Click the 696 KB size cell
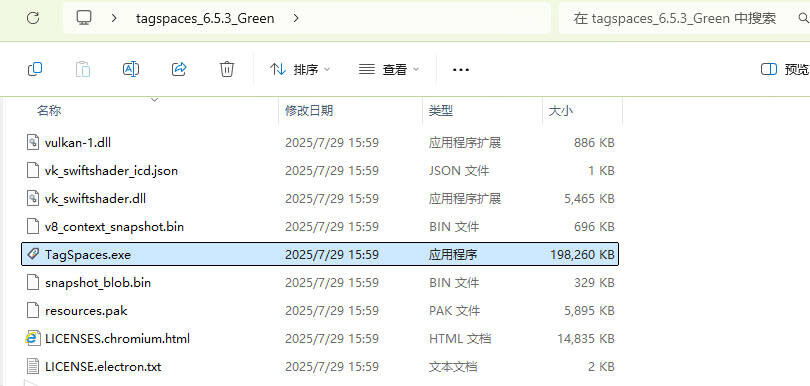Screen dimensions: 810x386 [x=594, y=226]
